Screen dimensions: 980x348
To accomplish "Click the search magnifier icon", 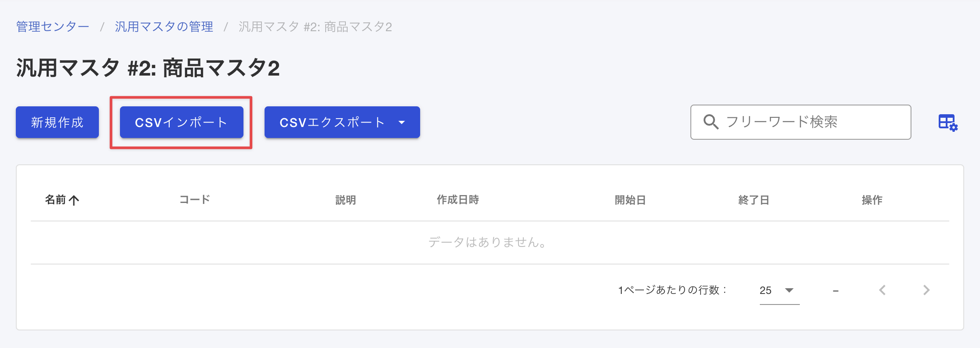I will pos(711,122).
